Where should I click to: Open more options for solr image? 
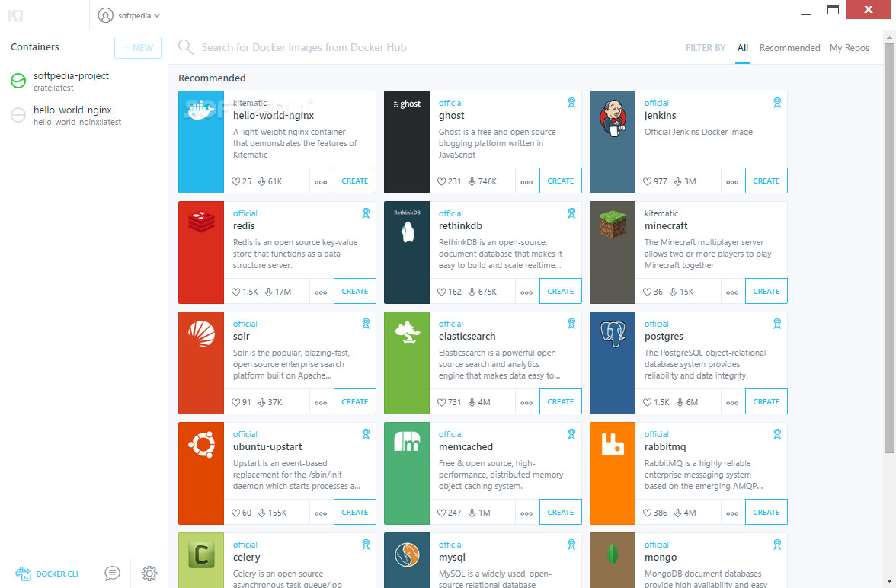[322, 402]
